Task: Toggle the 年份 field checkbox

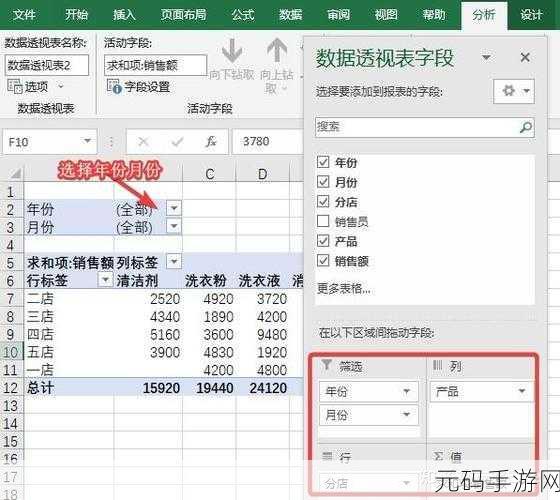Action: (323, 162)
